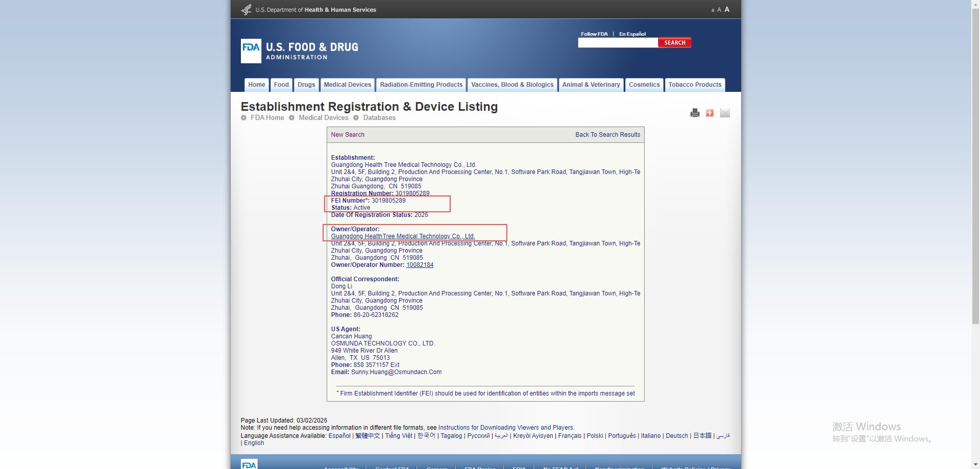
Task: Click the Follow FDA link
Action: pos(594,34)
